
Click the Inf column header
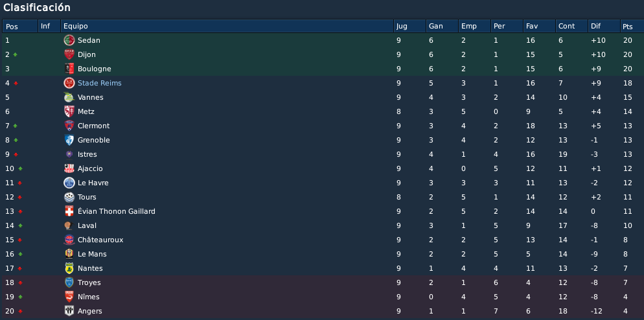coord(49,27)
